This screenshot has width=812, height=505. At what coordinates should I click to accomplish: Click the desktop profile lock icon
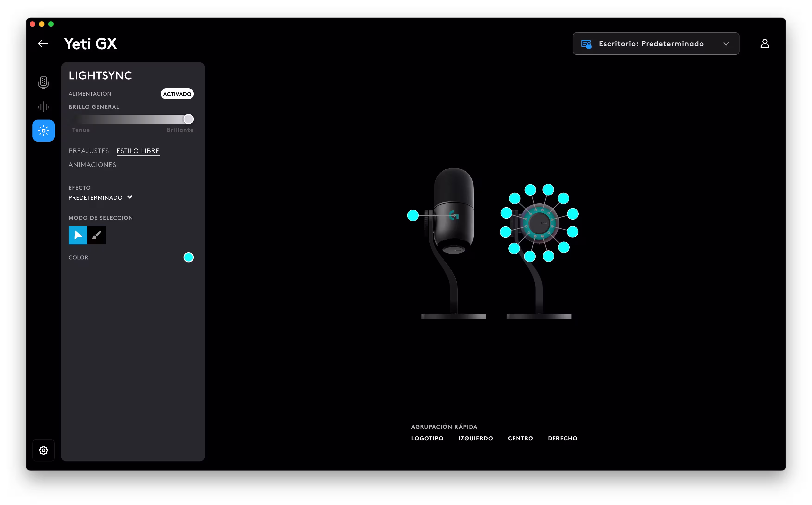click(x=586, y=44)
